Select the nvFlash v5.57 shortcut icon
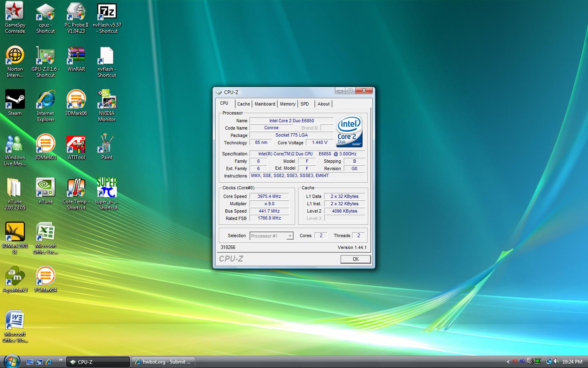The height and width of the screenshot is (368, 588). (x=107, y=17)
